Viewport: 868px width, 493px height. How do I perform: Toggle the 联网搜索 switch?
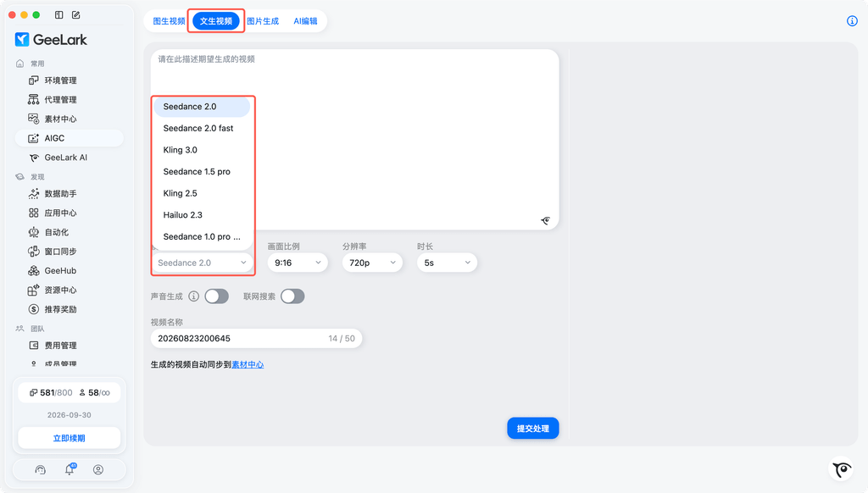click(292, 296)
